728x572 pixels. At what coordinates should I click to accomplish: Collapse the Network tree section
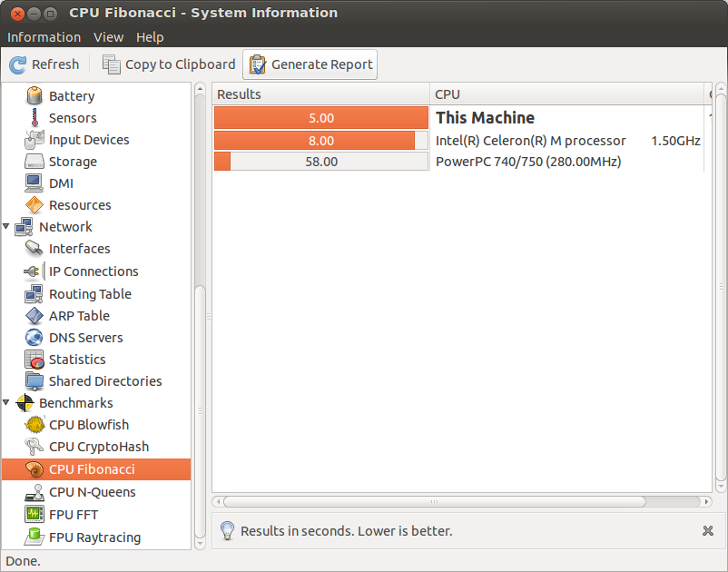click(x=6, y=227)
